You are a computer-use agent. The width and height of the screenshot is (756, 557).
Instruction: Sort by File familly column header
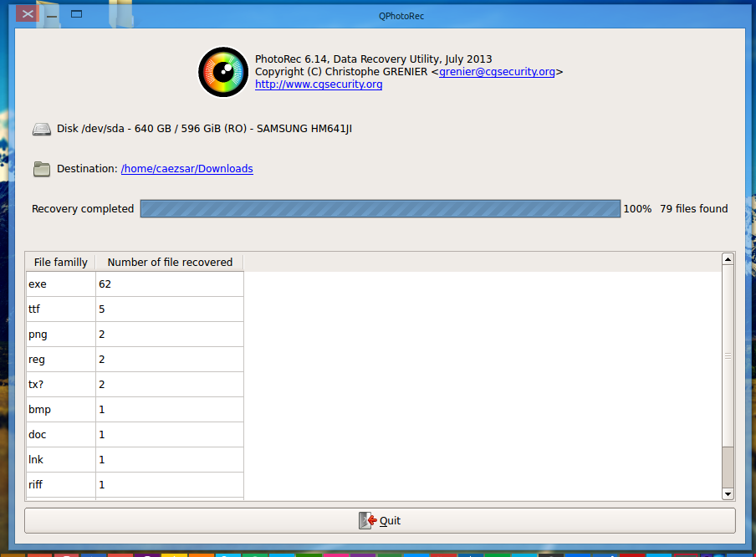61,263
